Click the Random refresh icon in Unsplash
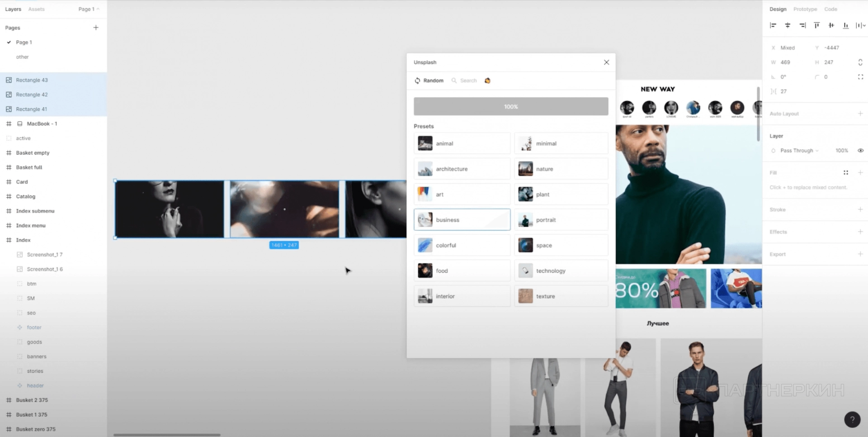 point(417,81)
